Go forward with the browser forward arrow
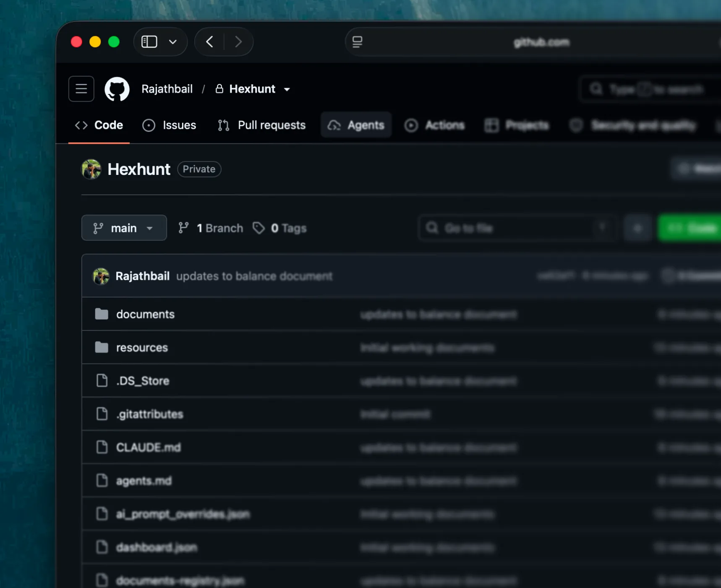The width and height of the screenshot is (721, 588). (x=238, y=42)
